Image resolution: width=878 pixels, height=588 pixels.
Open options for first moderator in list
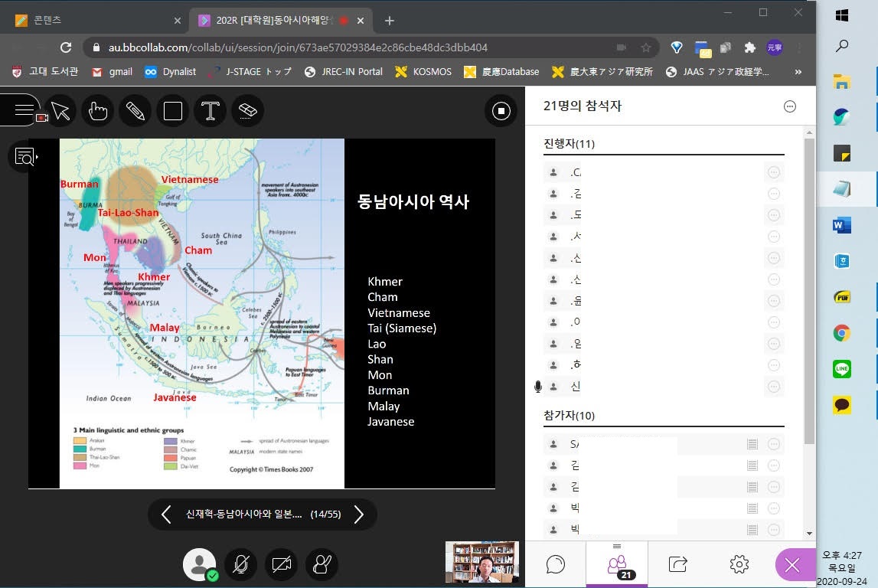click(773, 172)
